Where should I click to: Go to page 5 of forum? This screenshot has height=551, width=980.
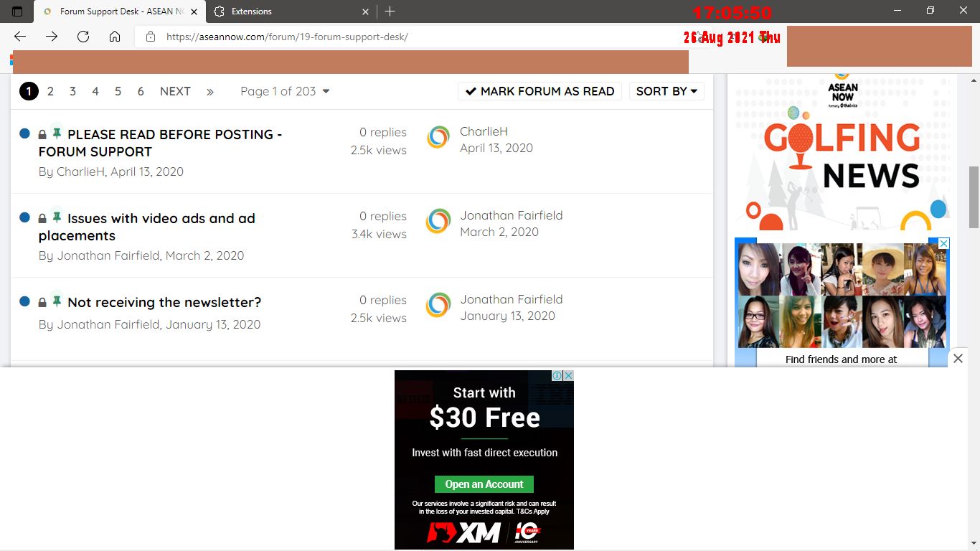(x=118, y=91)
